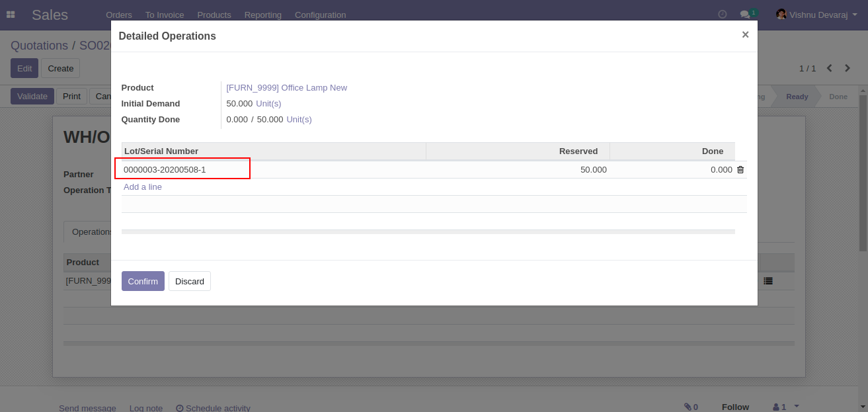Click the Schedule activity clock icon
The image size is (868, 412).
click(x=178, y=407)
